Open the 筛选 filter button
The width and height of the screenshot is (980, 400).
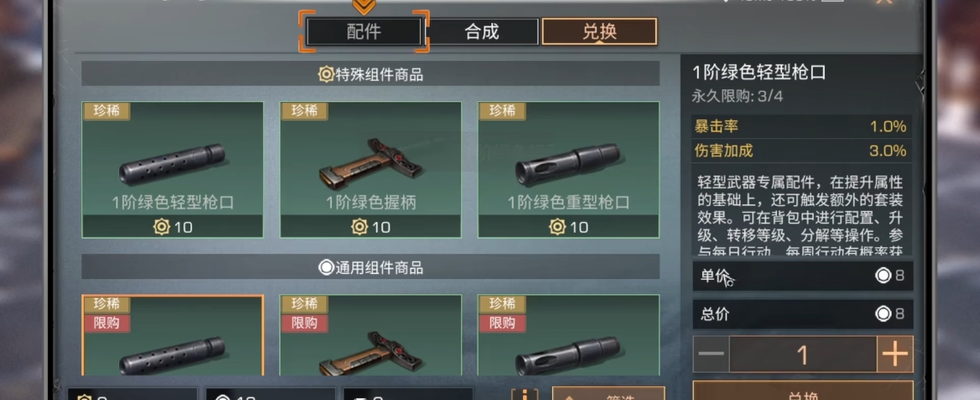[x=608, y=394]
